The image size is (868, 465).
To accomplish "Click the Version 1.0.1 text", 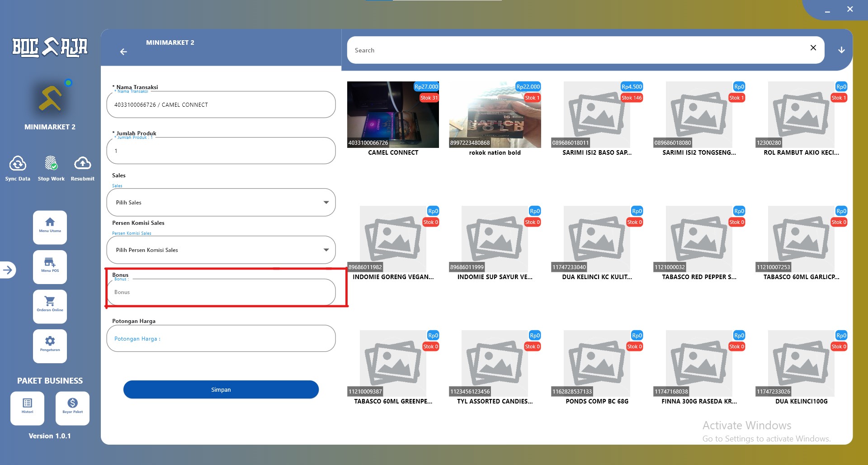I will (x=50, y=436).
